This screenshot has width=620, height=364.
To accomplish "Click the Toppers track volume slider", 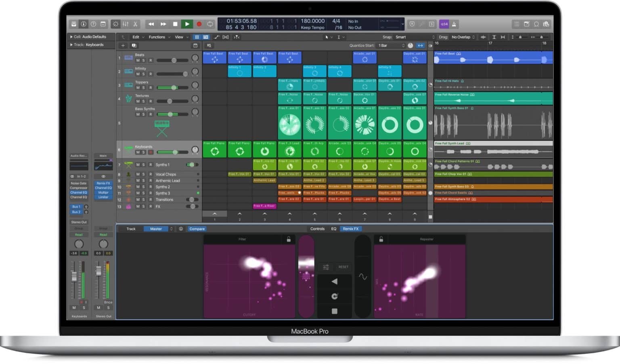I will click(173, 88).
